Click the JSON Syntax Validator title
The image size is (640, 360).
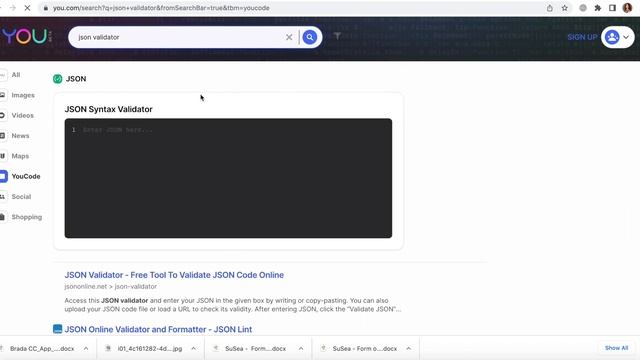click(x=109, y=109)
